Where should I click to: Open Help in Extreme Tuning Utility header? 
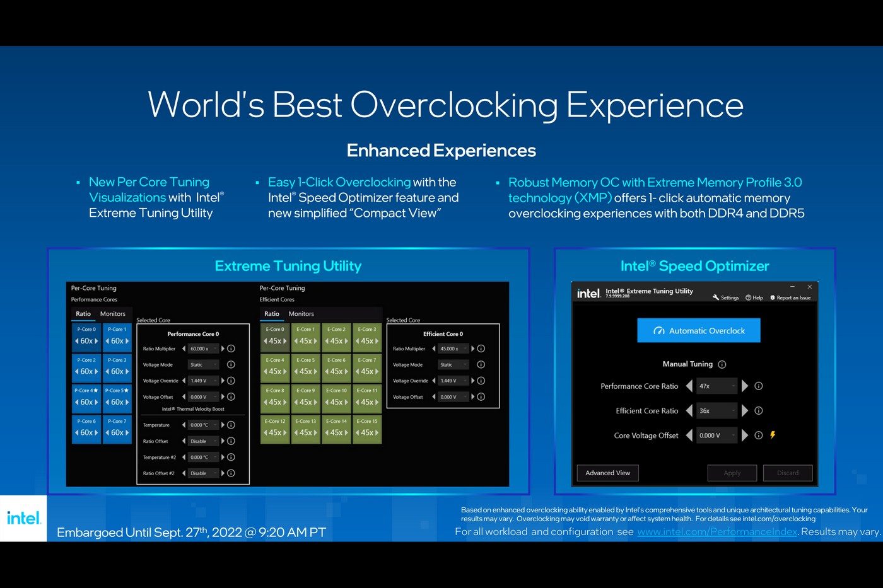(754, 297)
